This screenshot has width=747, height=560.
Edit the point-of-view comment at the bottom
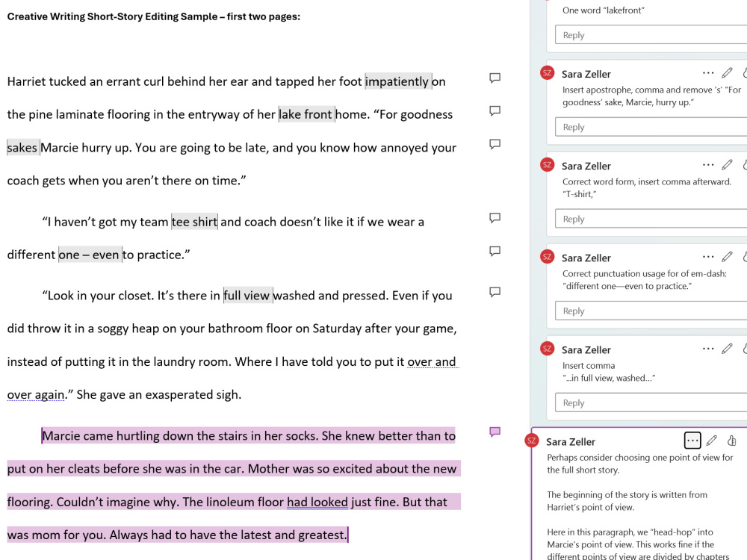point(712,441)
